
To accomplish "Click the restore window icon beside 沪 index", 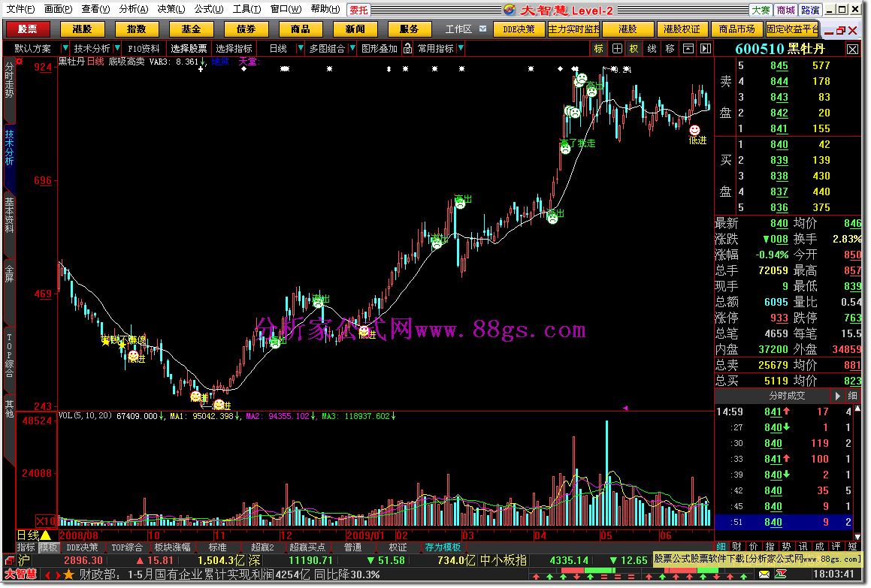I will 10,561.
